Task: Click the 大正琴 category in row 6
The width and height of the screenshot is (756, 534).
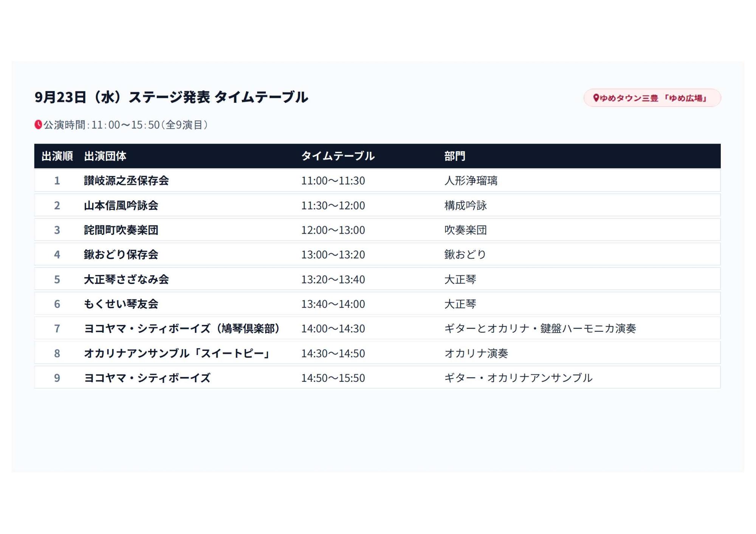Action: pos(460,304)
